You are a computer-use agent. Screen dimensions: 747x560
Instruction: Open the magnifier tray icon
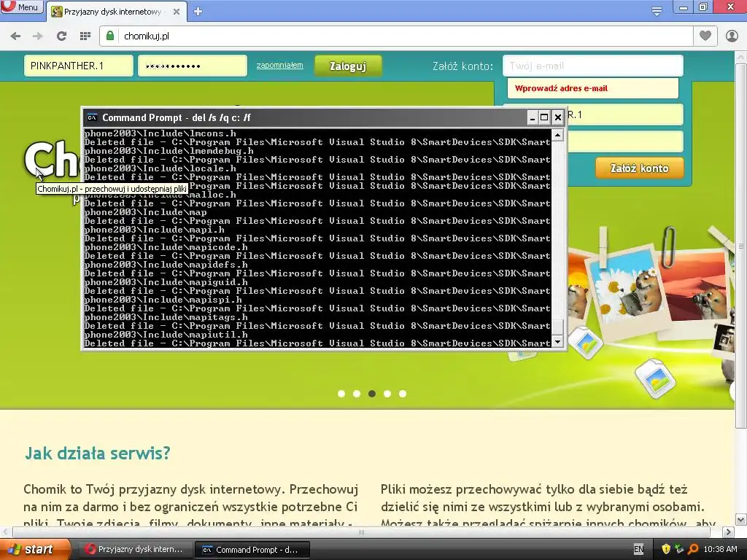pos(693,550)
